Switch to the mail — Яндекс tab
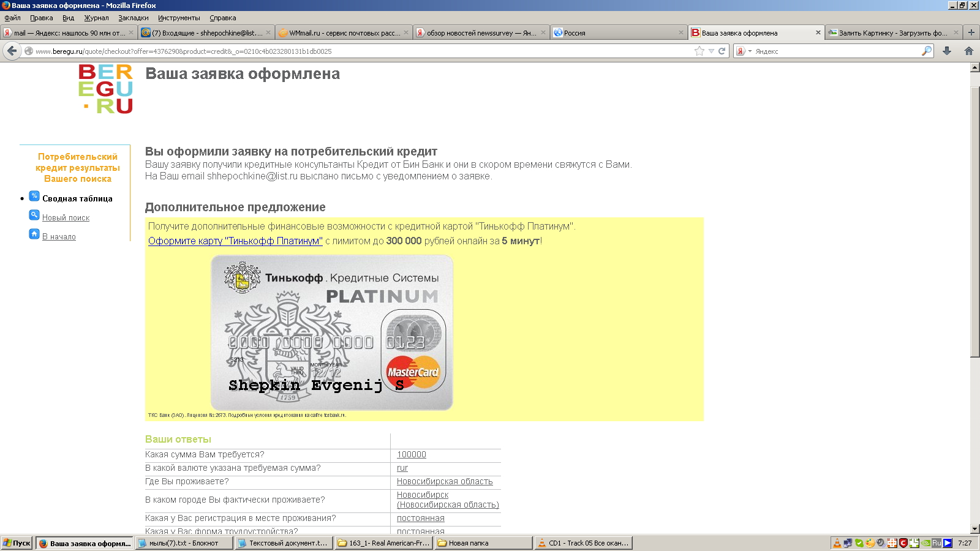The width and height of the screenshot is (980, 551). click(68, 32)
